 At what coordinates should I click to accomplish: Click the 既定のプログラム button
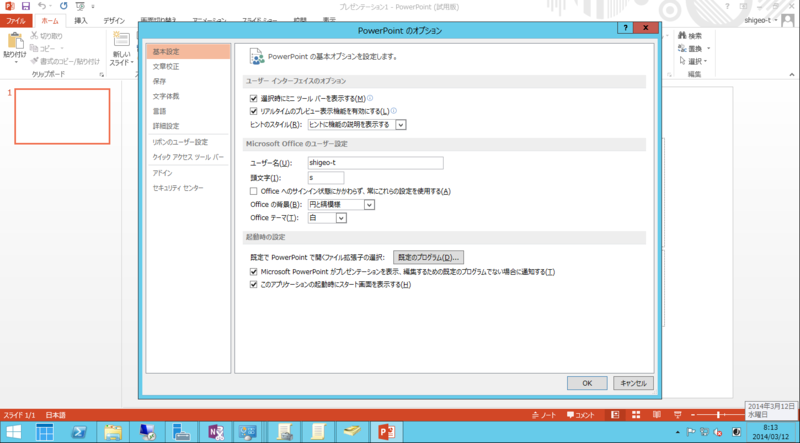(429, 257)
